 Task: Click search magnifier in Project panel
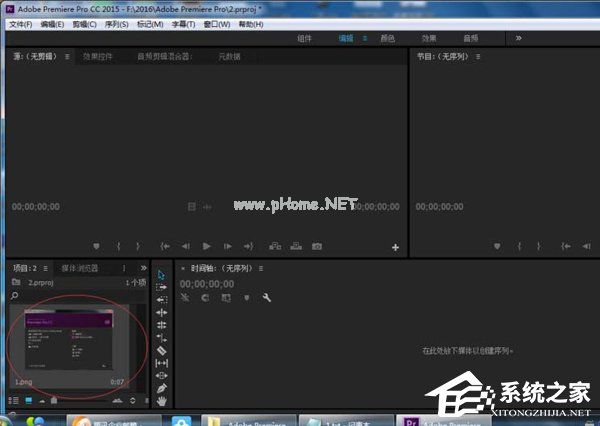pyautogui.click(x=15, y=295)
